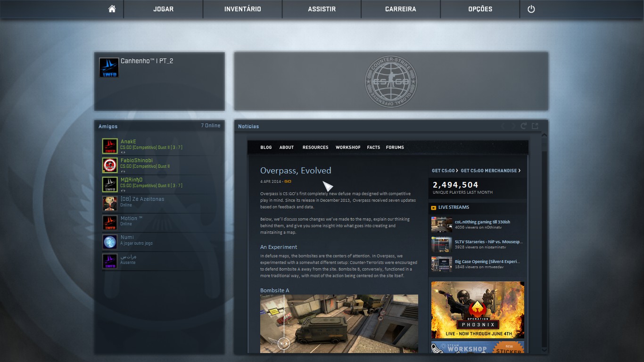This screenshot has width=644, height=362.
Task: Open the 'Overpass, Evolved' article title
Action: pos(296,171)
